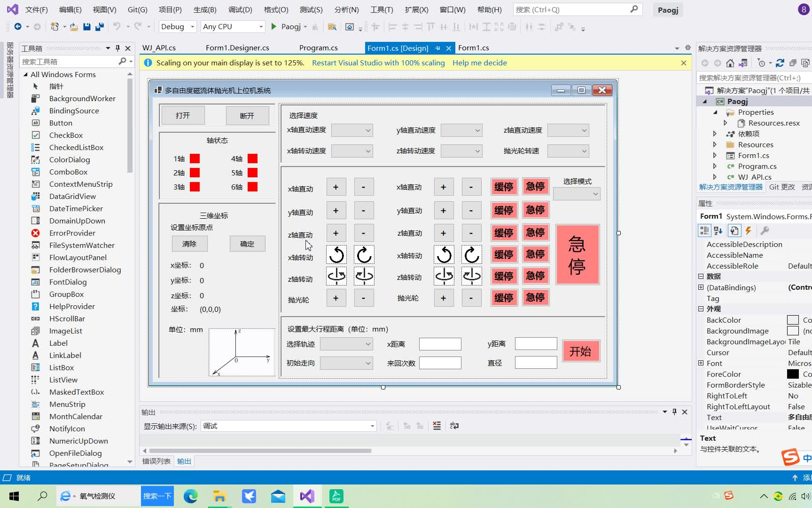812x508 pixels.
Task: Switch to the Program.cs tab
Action: (318, 48)
